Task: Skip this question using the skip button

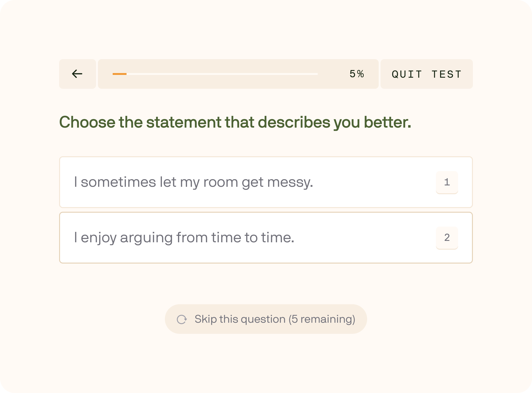Action: click(x=266, y=319)
